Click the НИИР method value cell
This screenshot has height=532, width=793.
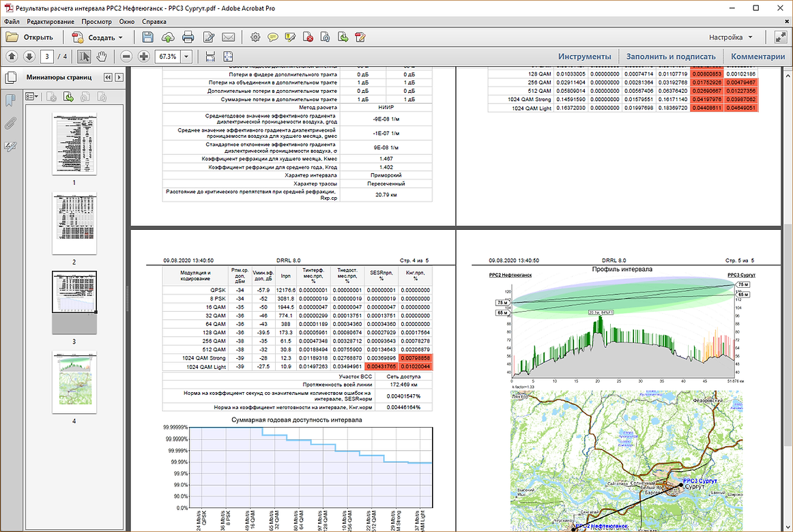[386, 108]
